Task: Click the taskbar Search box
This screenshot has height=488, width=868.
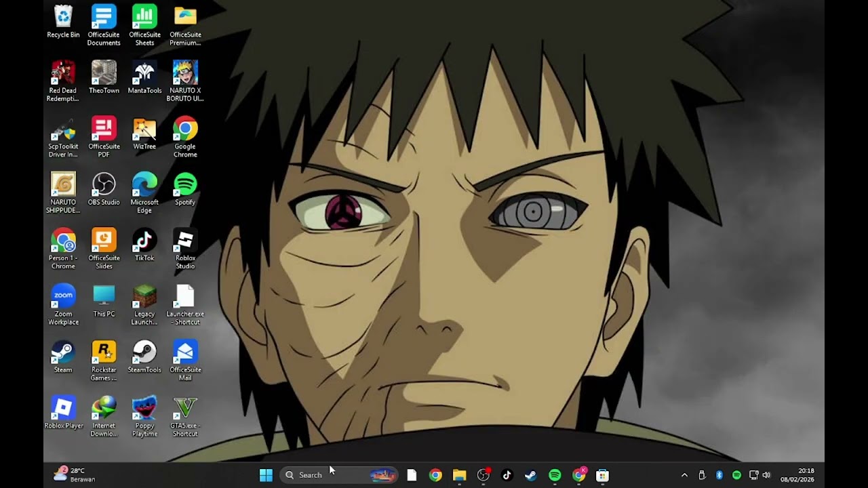Action: pos(339,475)
